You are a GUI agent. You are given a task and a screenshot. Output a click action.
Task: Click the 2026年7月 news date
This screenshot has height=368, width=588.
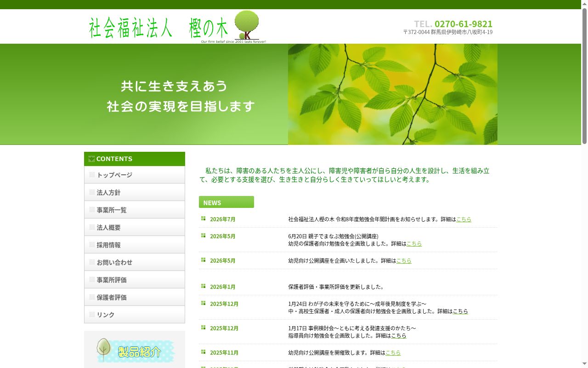[x=223, y=219]
